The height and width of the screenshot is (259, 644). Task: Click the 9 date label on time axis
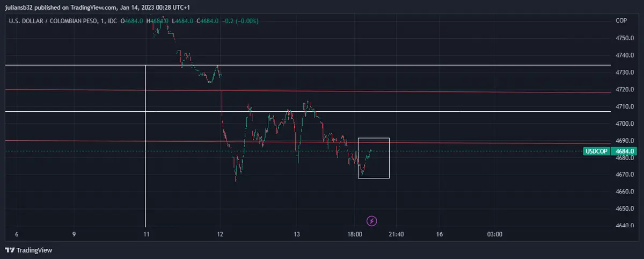pyautogui.click(x=74, y=234)
